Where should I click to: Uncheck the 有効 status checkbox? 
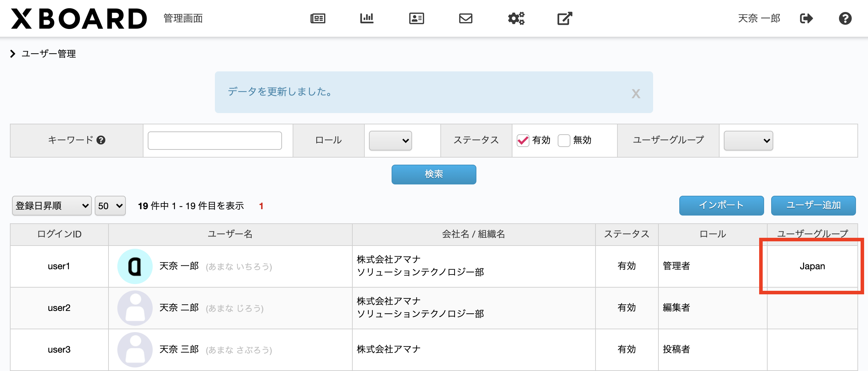pos(523,140)
